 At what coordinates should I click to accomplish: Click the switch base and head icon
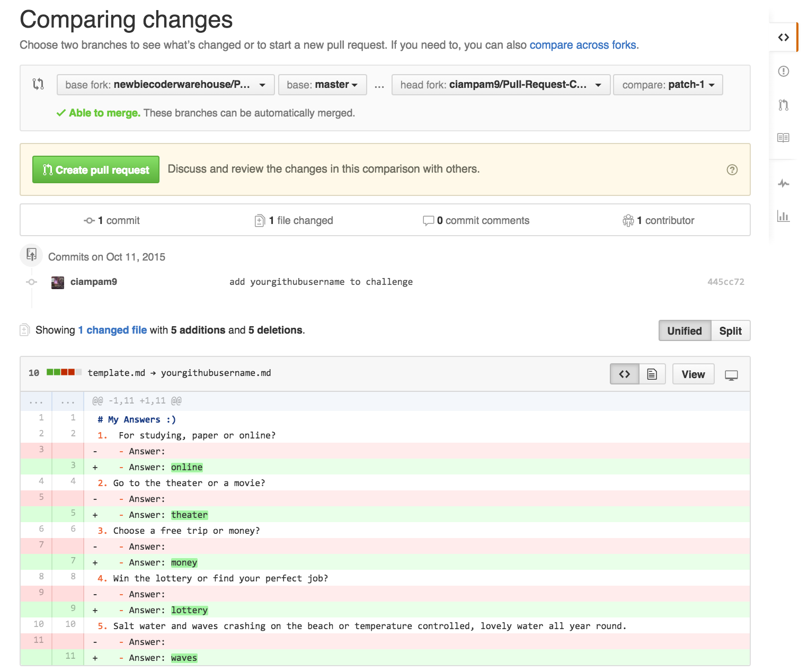[38, 84]
